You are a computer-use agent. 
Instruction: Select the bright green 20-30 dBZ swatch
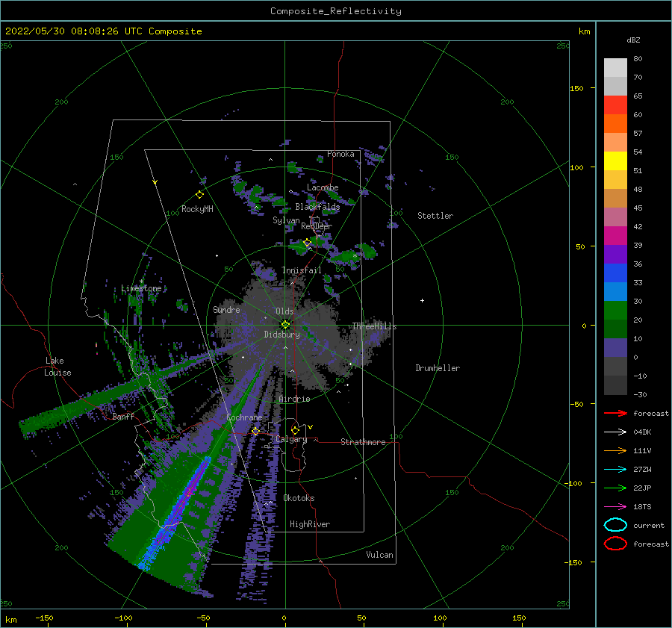click(x=615, y=311)
